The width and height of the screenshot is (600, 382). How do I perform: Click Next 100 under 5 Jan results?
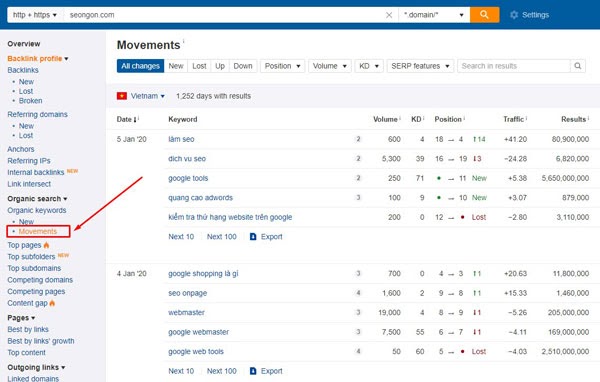tap(222, 237)
